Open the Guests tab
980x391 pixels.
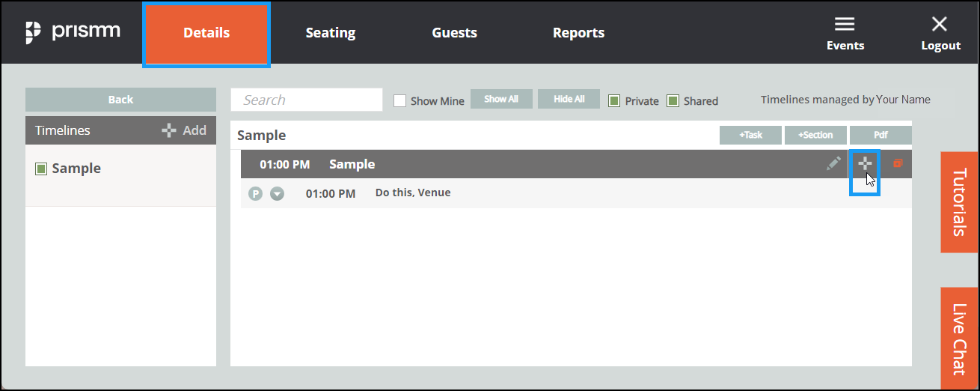click(454, 33)
